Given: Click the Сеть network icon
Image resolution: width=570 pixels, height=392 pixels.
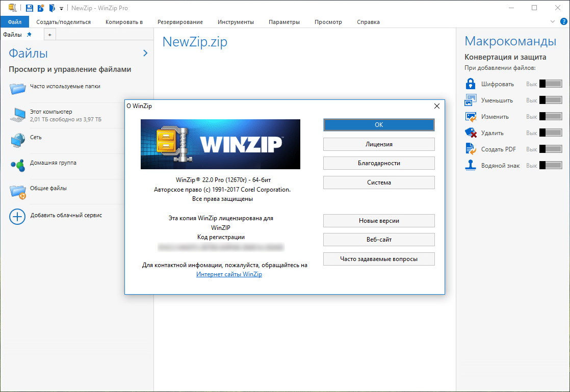Looking at the screenshot, I should (x=17, y=140).
